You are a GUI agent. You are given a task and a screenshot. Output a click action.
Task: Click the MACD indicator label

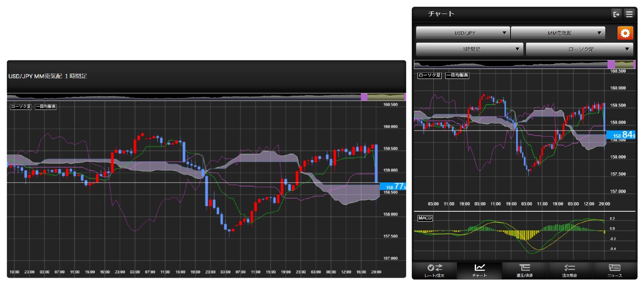coord(425,218)
